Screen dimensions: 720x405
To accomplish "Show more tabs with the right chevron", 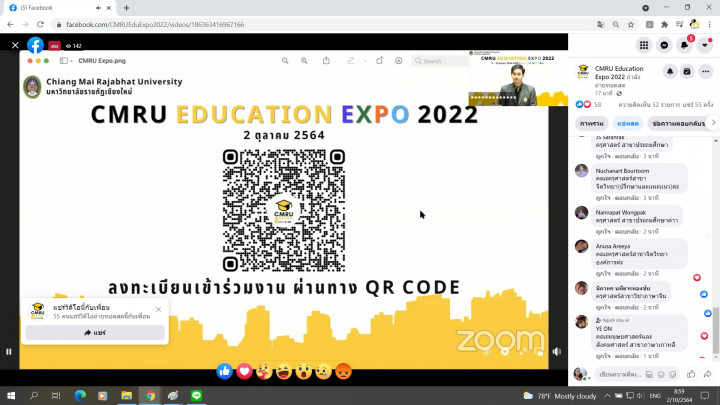I will click(713, 123).
